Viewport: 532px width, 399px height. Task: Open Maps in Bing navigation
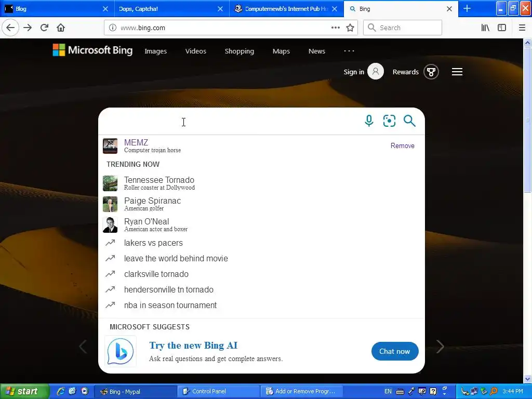[x=281, y=51]
